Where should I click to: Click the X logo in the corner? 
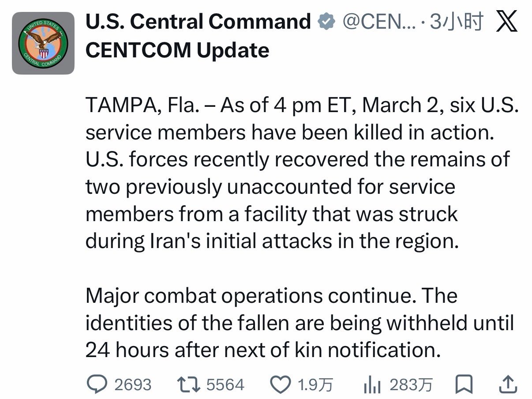507,22
